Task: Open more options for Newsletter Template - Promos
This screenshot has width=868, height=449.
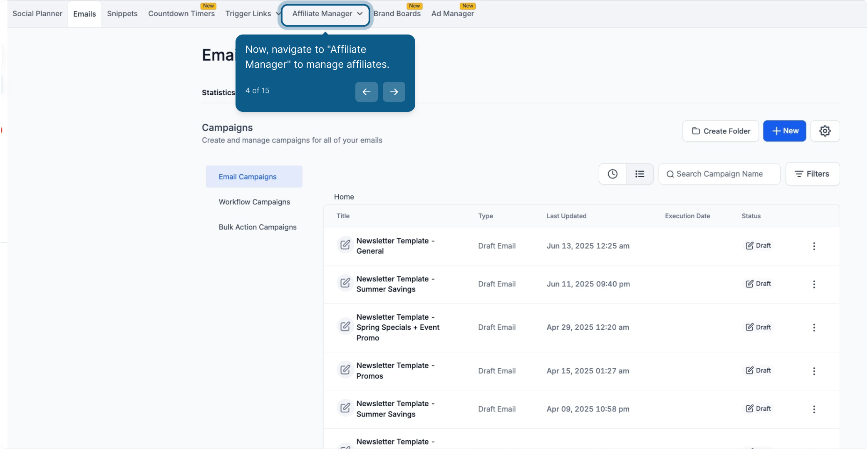Action: pos(814,371)
